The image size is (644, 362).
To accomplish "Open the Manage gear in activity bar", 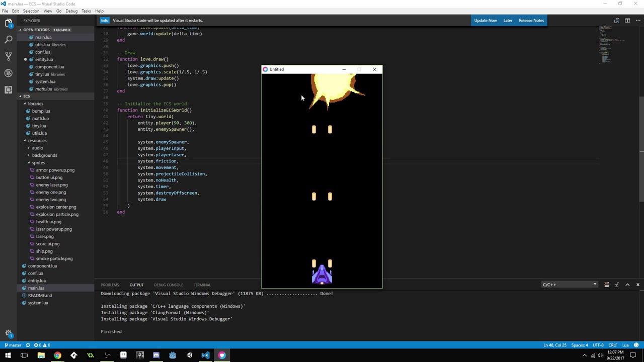I will click(9, 333).
